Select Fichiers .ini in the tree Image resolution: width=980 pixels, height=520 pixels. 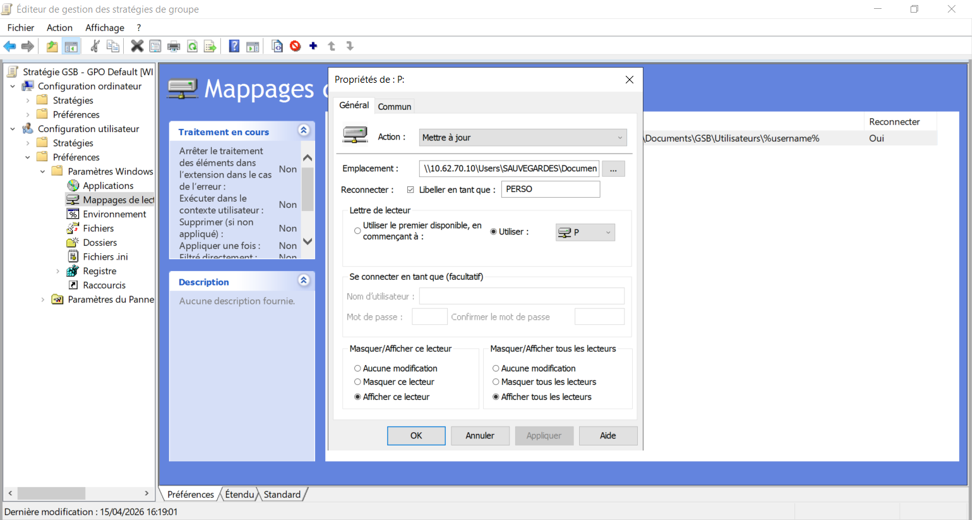pyautogui.click(x=105, y=257)
